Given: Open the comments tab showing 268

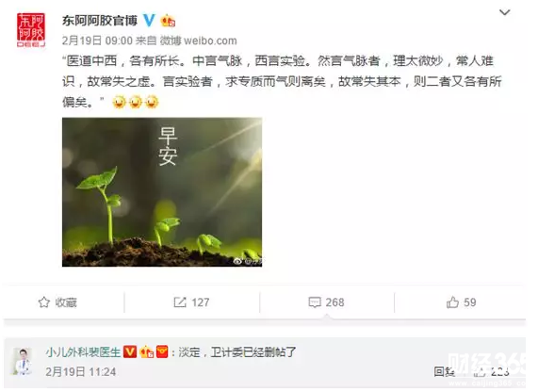Looking at the screenshot, I should pos(326,302).
